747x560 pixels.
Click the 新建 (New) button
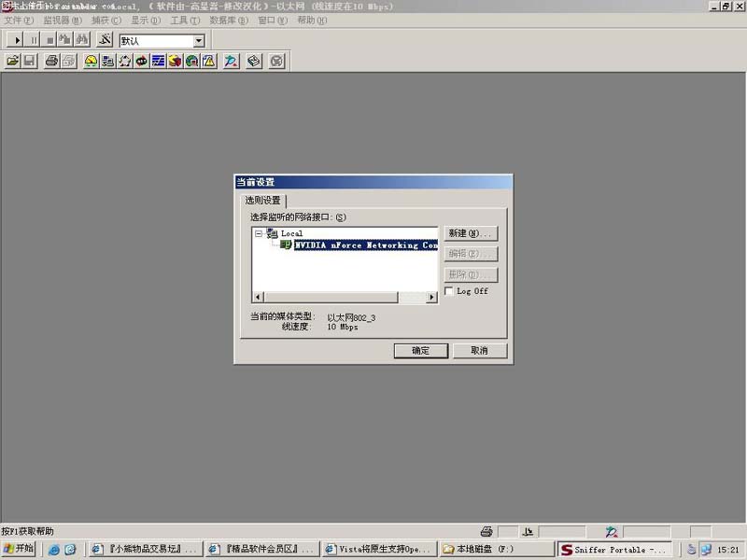470,233
